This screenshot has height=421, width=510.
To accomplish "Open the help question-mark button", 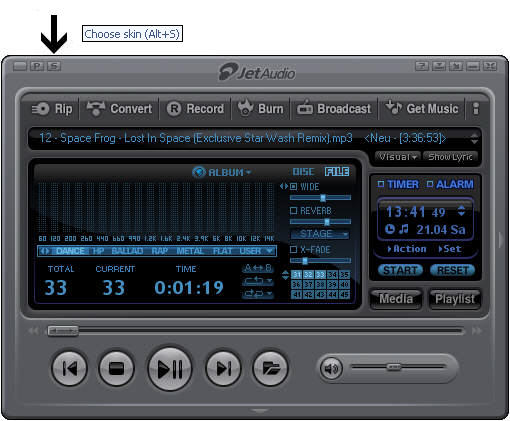I will click(422, 66).
